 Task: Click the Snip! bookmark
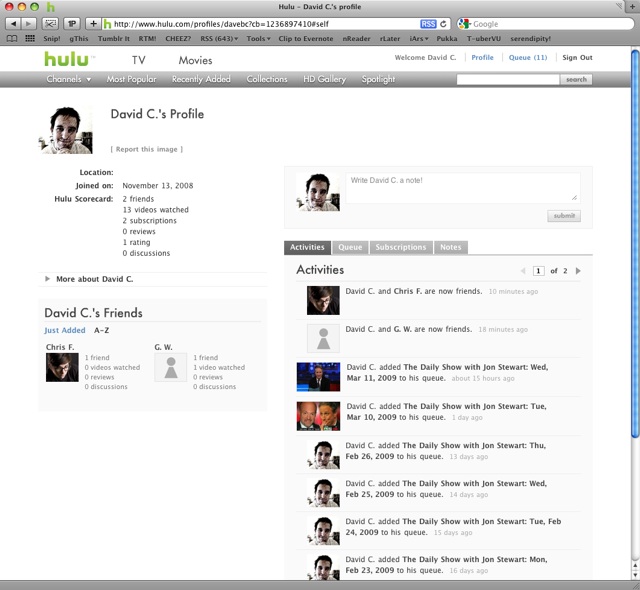(x=52, y=39)
